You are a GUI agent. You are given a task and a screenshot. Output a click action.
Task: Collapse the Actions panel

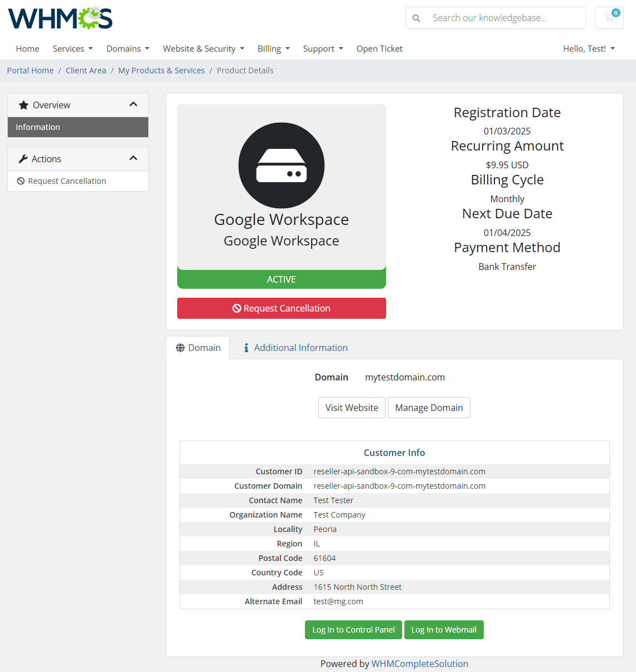[x=133, y=158]
